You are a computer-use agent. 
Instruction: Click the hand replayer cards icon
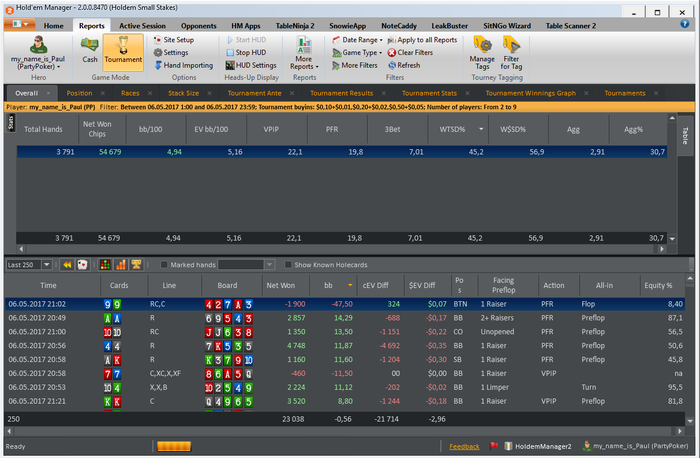(83, 265)
